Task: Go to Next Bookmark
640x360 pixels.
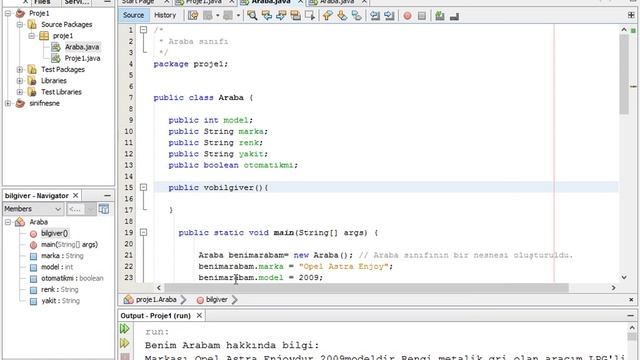Action: (342, 16)
